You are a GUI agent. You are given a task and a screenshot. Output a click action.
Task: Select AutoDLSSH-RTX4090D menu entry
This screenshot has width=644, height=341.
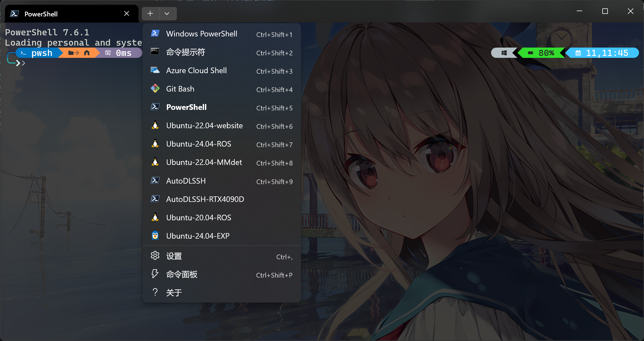[x=222, y=199]
